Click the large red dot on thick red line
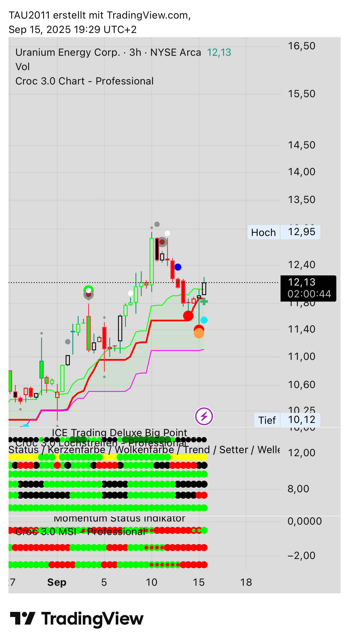 coord(188,316)
